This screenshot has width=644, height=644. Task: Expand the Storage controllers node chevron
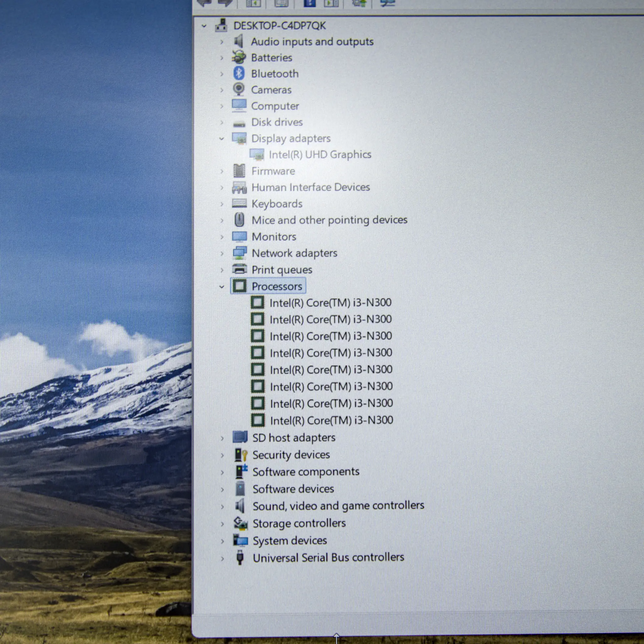point(222,524)
